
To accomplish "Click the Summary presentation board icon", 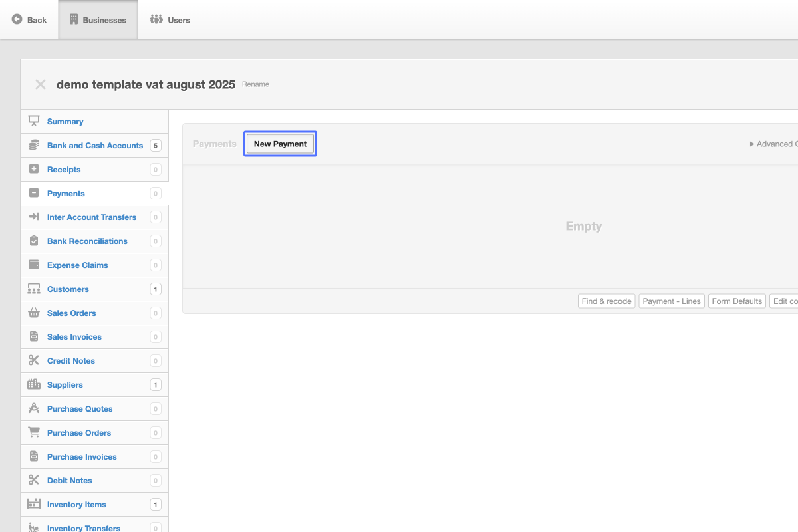I will coord(34,121).
